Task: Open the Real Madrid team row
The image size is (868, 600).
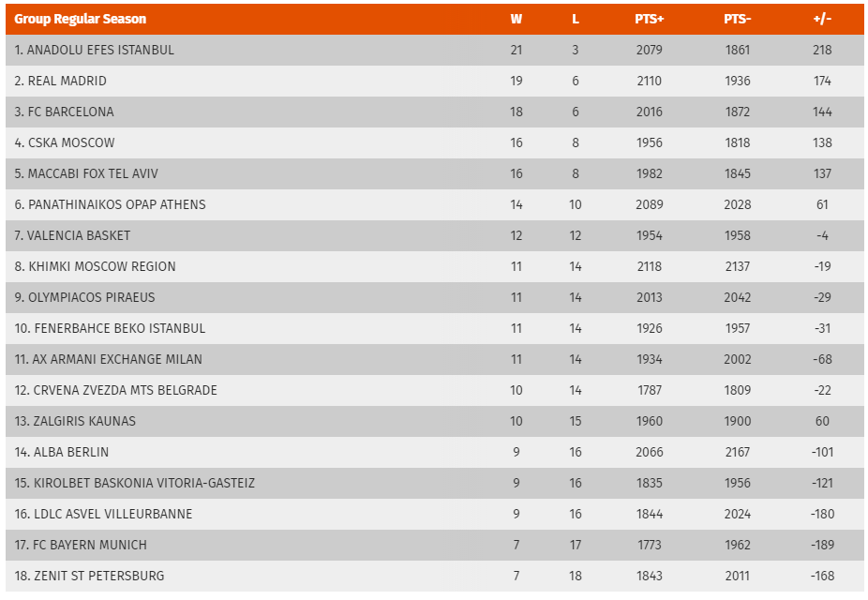Action: (435, 82)
